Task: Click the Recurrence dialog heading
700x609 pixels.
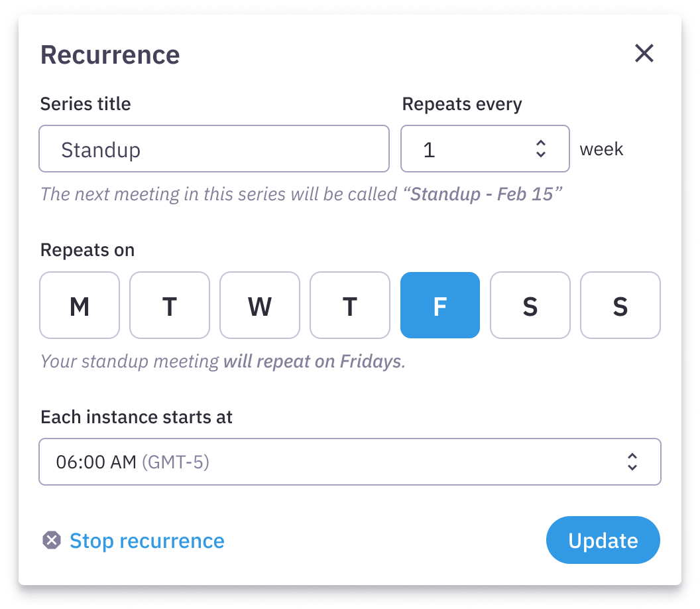Action: [110, 54]
